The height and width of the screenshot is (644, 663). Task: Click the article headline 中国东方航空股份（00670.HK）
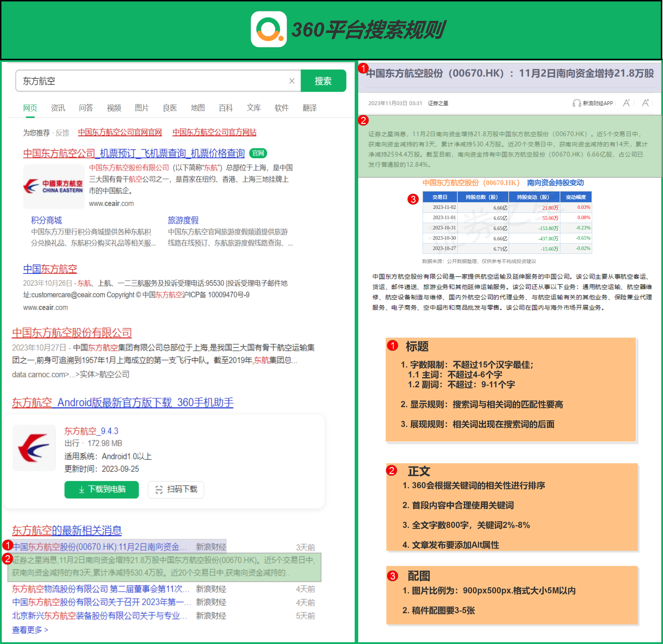(x=510, y=73)
